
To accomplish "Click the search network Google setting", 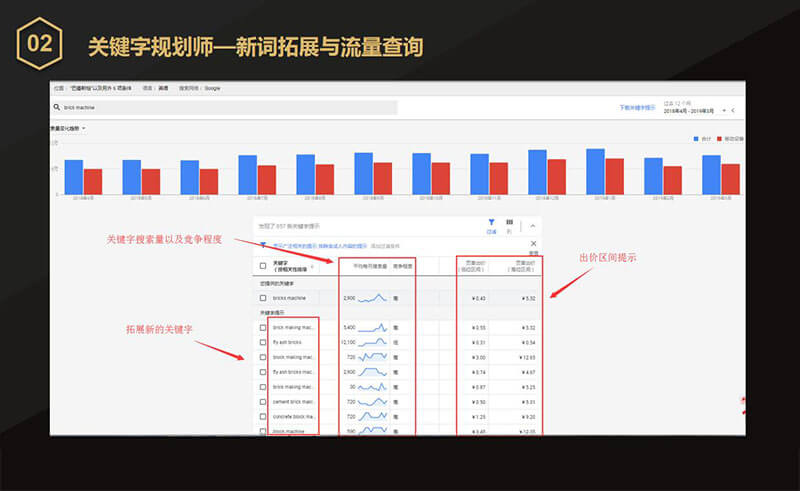I will (199, 88).
